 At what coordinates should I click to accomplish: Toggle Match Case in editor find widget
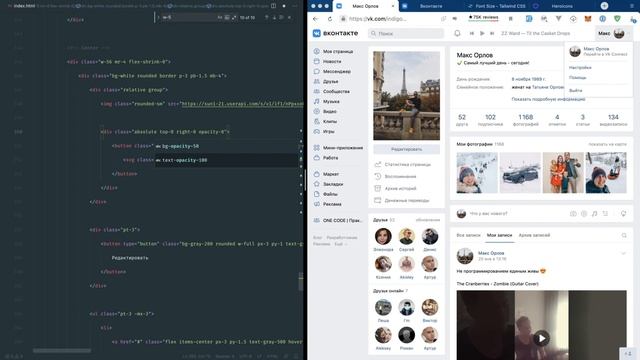(x=220, y=18)
